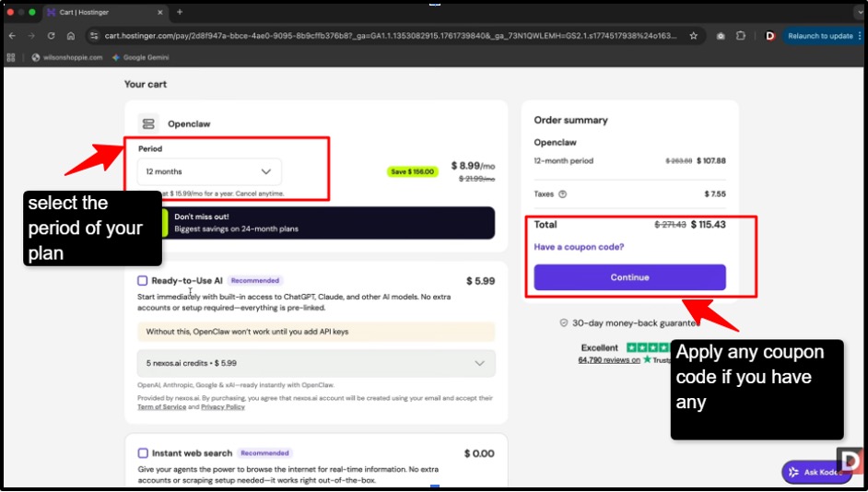Open the Term of Service link
This screenshot has width=868, height=492.
161,406
